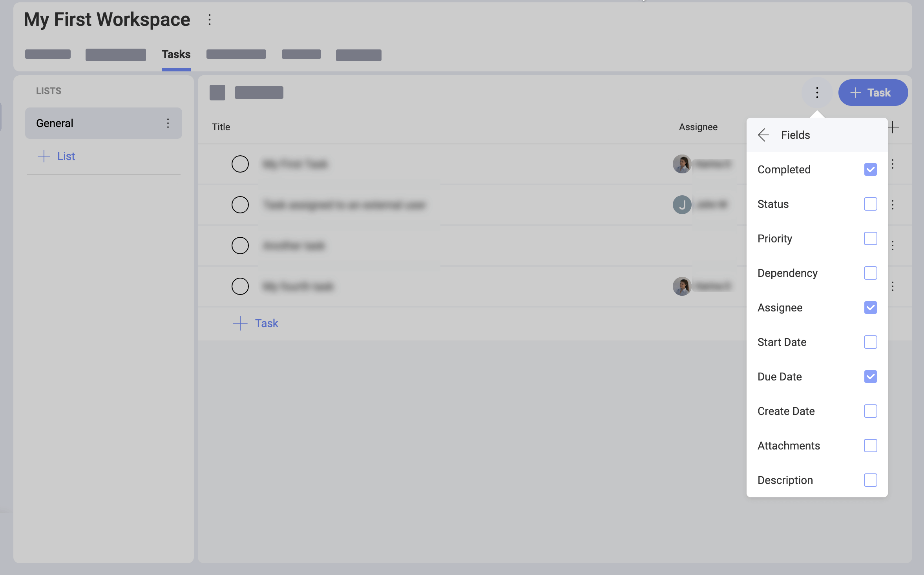Image resolution: width=924 pixels, height=575 pixels.
Task: Click the three-dot menu on first task row
Action: click(x=893, y=164)
